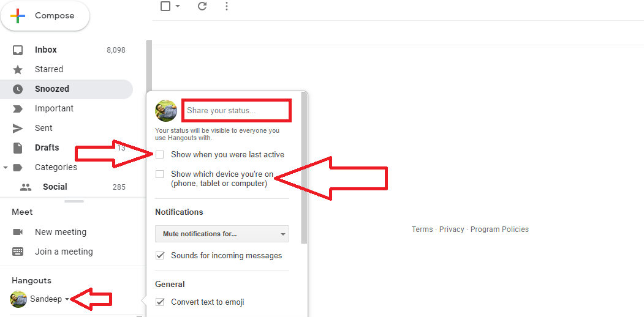
Task: Toggle Convert text to emoji checkbox
Action: (160, 302)
